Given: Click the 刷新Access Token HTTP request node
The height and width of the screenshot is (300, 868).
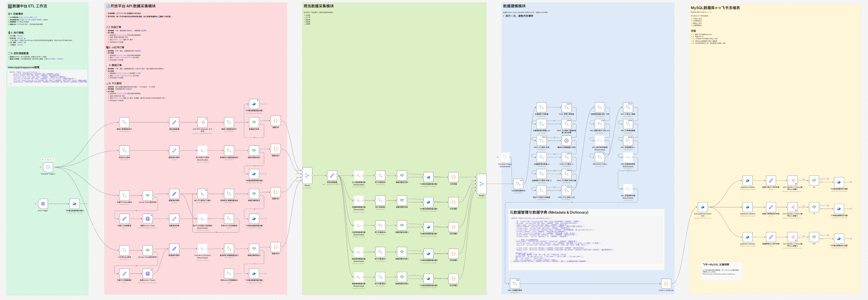Looking at the screenshot, I should click(x=147, y=219).
